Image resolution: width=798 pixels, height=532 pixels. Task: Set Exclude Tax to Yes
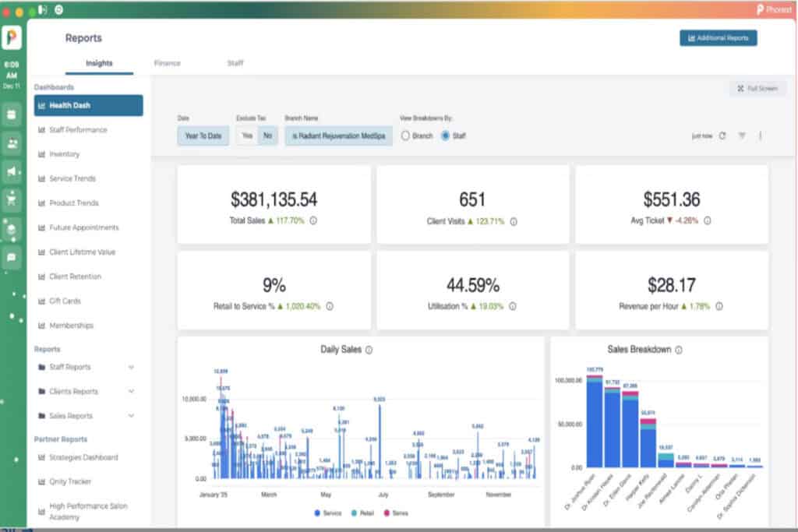[x=247, y=136]
